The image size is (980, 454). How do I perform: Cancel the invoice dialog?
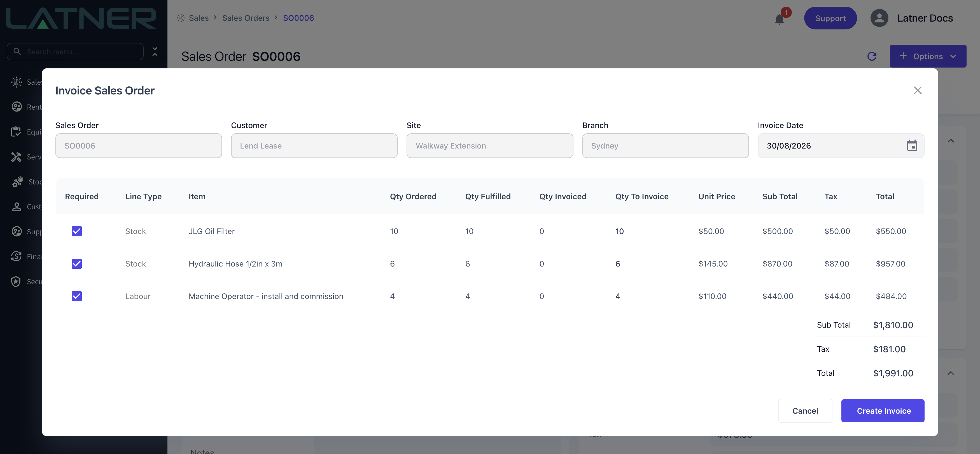(805, 411)
